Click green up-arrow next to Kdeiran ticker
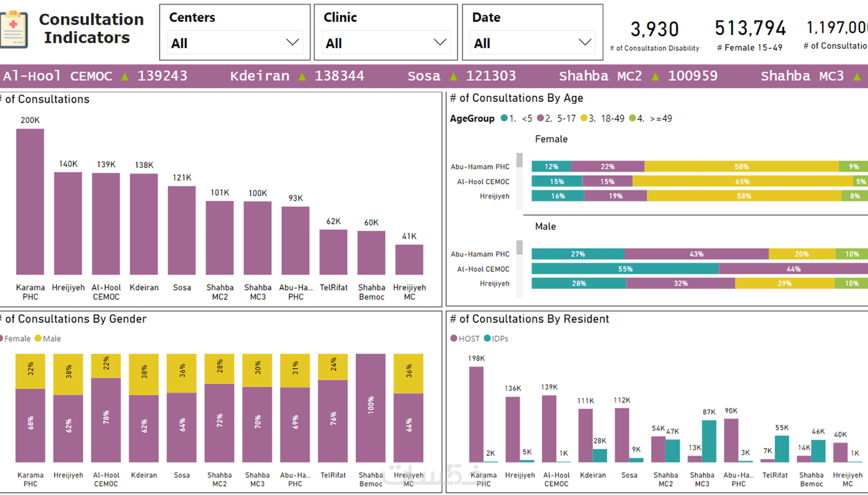 click(302, 77)
